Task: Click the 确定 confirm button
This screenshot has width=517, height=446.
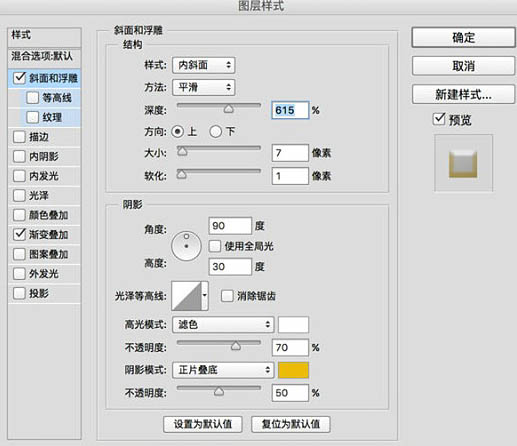Action: [x=463, y=37]
